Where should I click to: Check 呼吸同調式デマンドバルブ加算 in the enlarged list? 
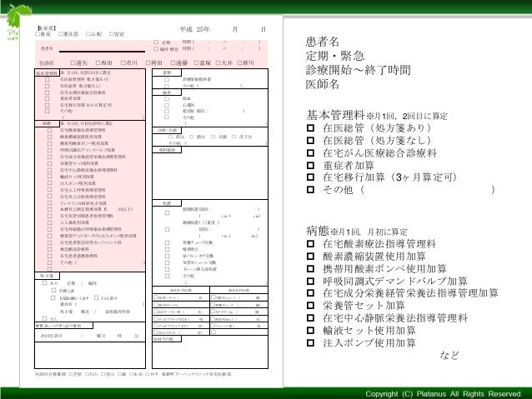coord(310,281)
